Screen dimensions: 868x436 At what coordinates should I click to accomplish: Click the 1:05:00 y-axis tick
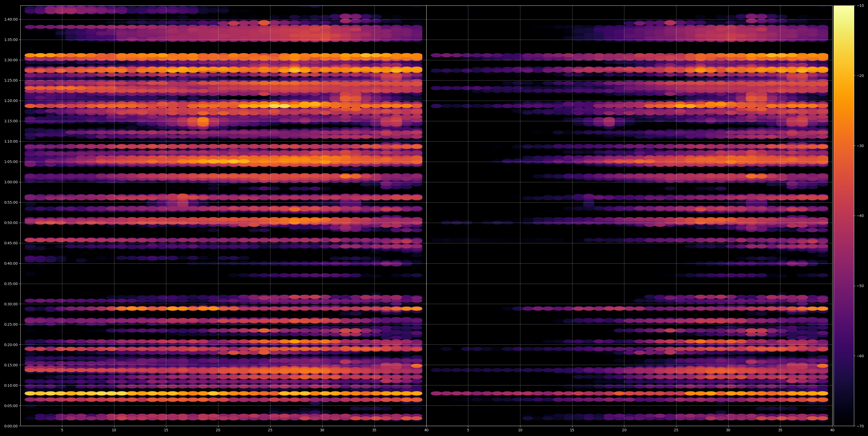tap(11, 161)
